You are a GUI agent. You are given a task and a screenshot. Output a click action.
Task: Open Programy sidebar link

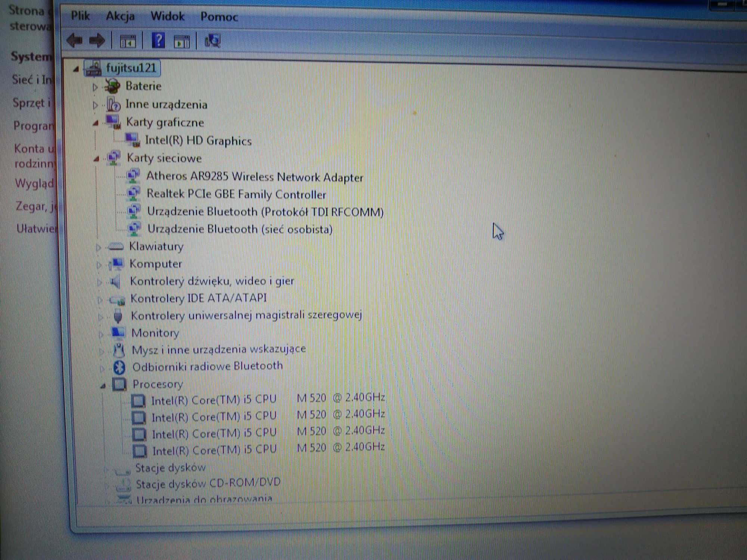34,126
